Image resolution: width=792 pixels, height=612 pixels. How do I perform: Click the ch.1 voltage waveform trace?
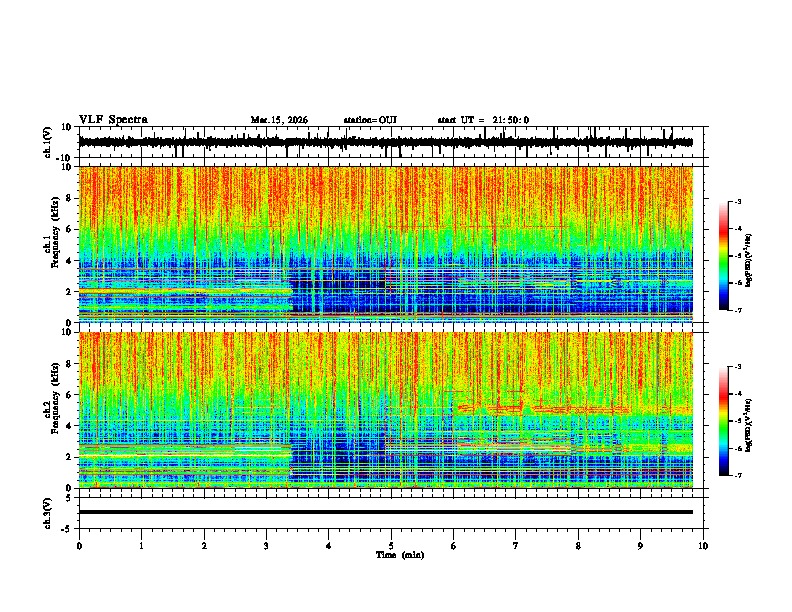pyautogui.click(x=385, y=142)
